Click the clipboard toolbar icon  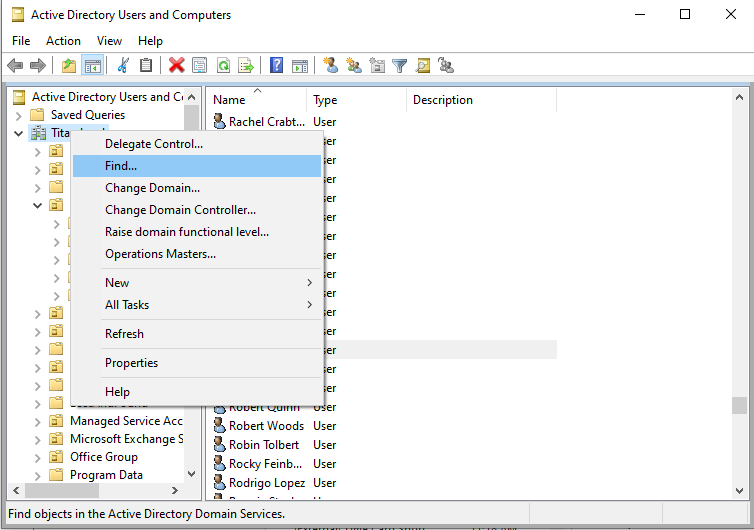coord(146,65)
